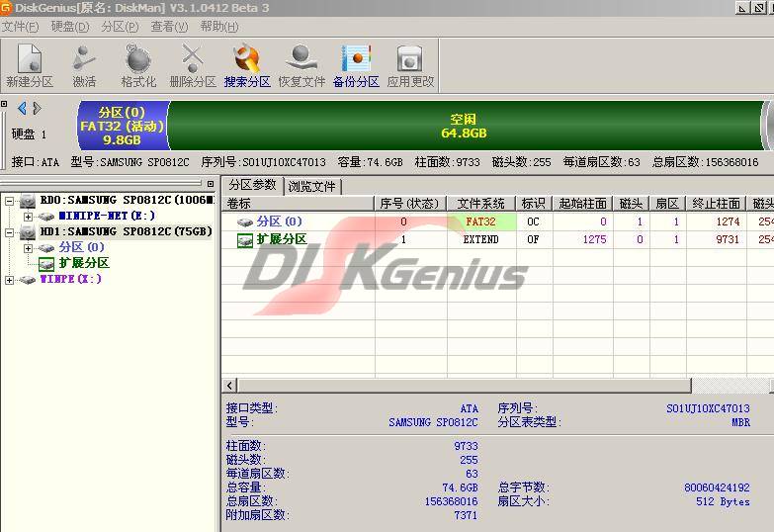Screen dimensions: 774x532
Task: Click the 恢复文件 (recover files) icon
Action: point(301,58)
